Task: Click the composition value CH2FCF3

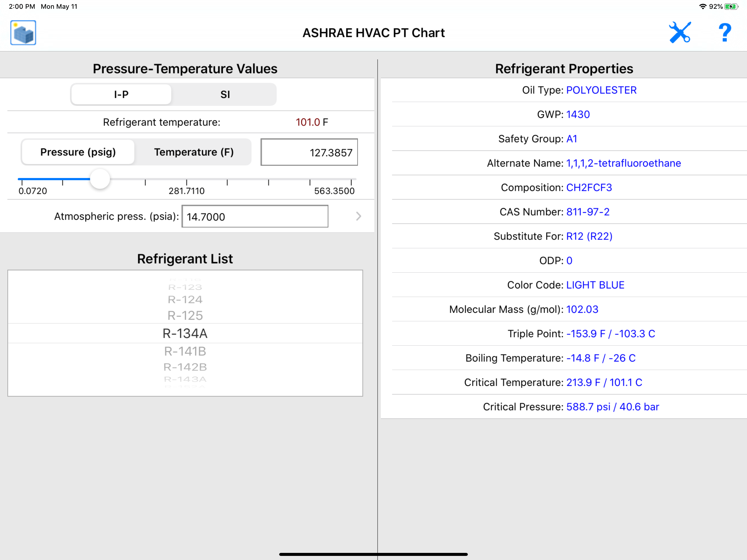Action: pyautogui.click(x=589, y=188)
